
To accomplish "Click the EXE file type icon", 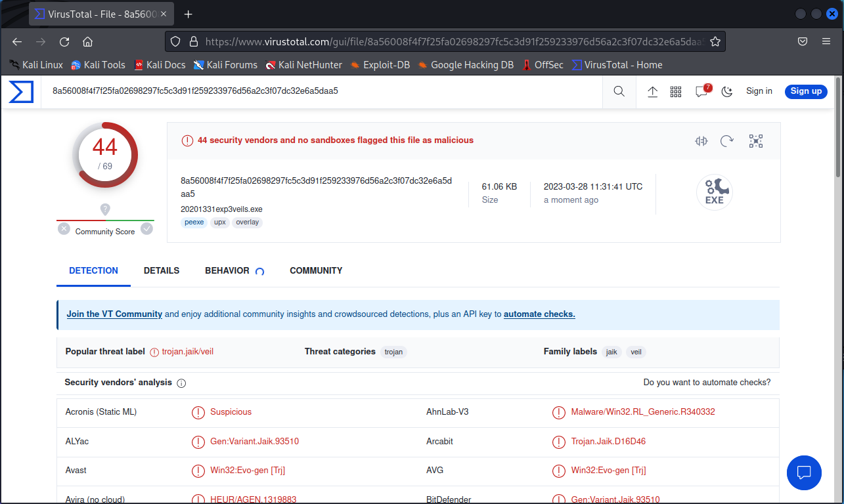I will 715,192.
